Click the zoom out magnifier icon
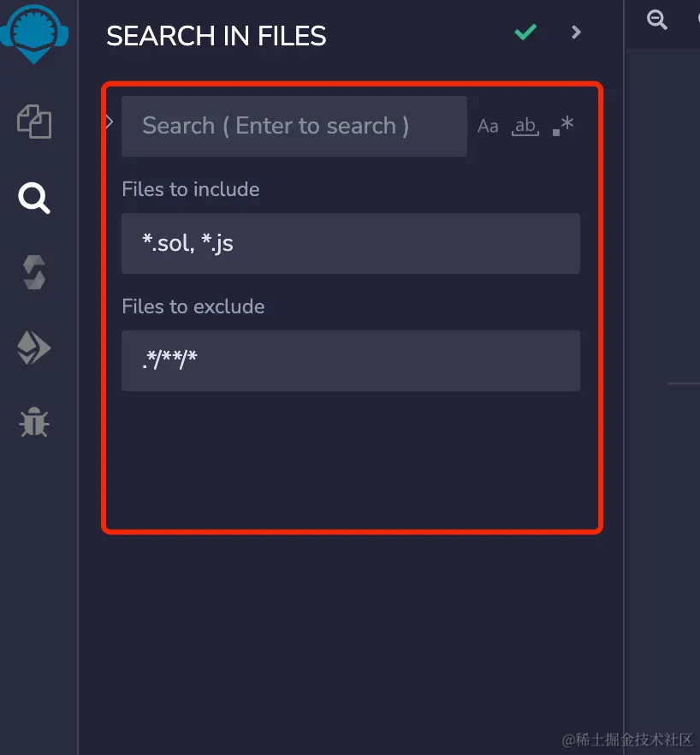700x755 pixels. pyautogui.click(x=657, y=21)
